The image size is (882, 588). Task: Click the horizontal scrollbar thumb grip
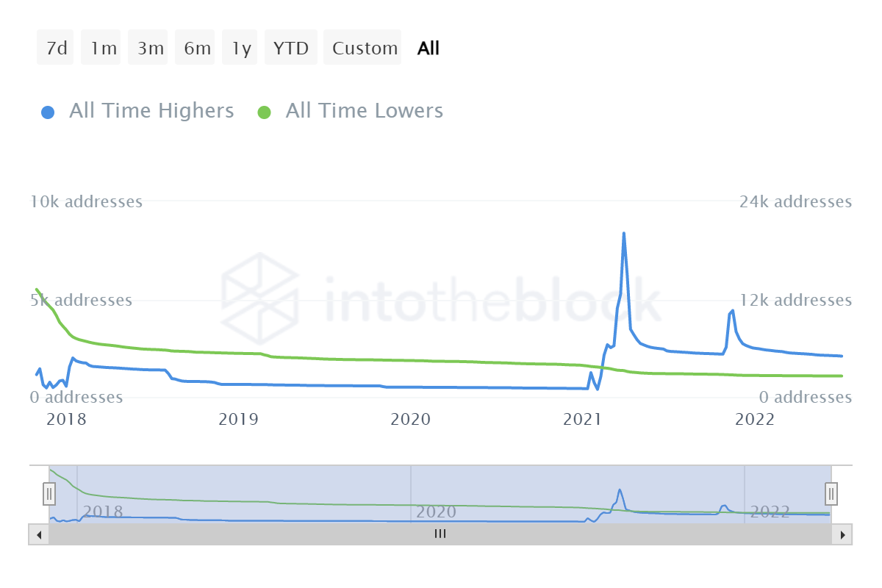tap(440, 535)
